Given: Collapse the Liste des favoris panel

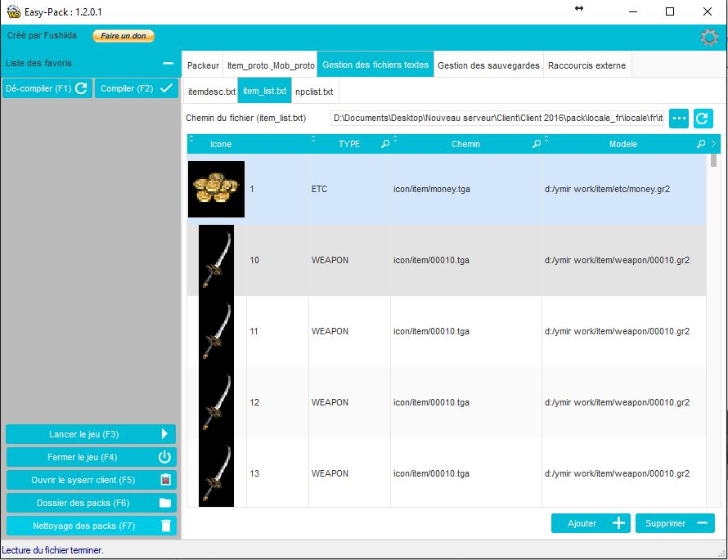Looking at the screenshot, I should [x=168, y=63].
